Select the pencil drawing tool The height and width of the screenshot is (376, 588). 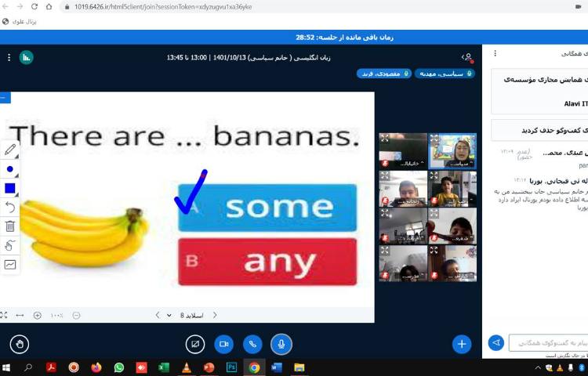pos(10,149)
